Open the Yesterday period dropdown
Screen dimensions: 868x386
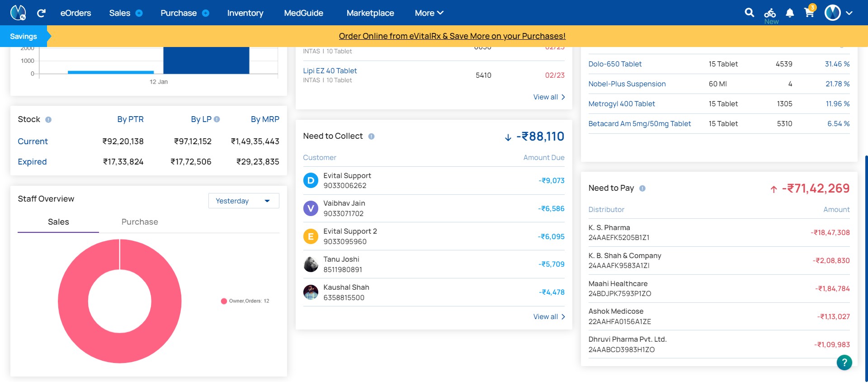(x=244, y=201)
